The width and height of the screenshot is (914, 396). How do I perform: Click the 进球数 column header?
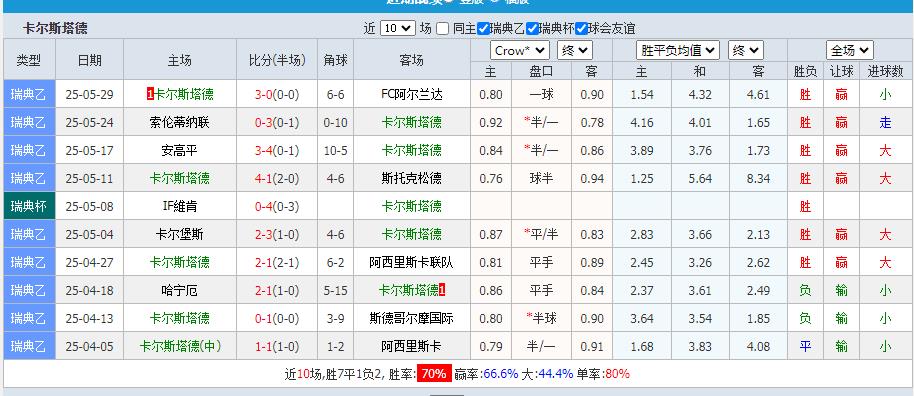(x=885, y=71)
